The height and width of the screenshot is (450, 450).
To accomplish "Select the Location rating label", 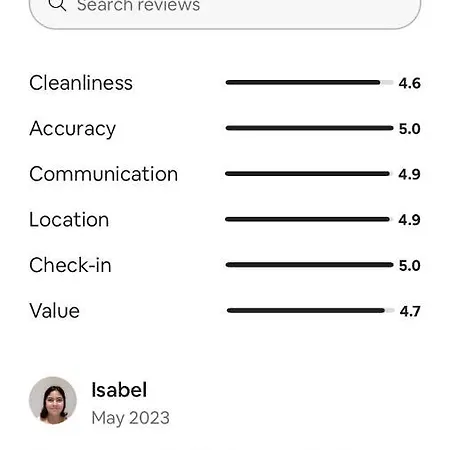I will click(69, 220).
